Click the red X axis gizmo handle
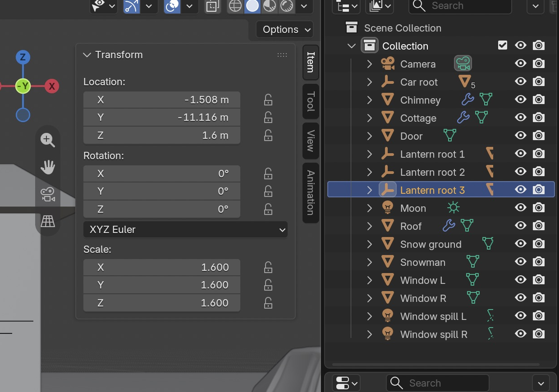559x392 pixels. coord(52,86)
